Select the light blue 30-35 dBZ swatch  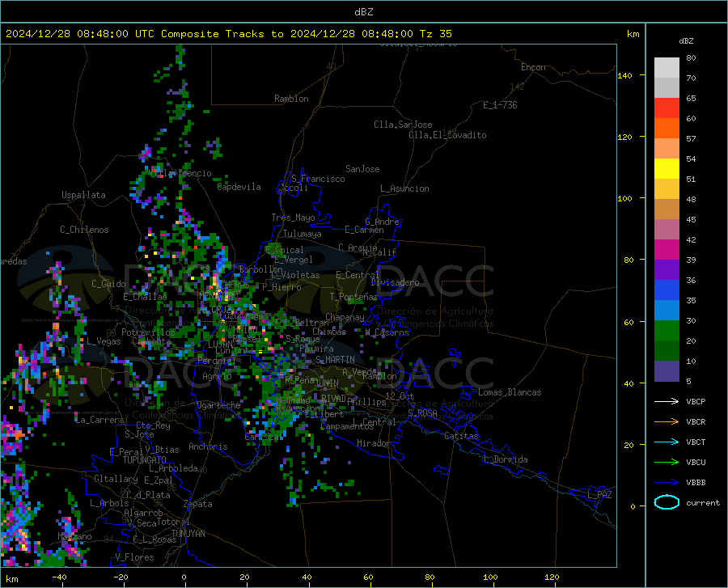667,311
